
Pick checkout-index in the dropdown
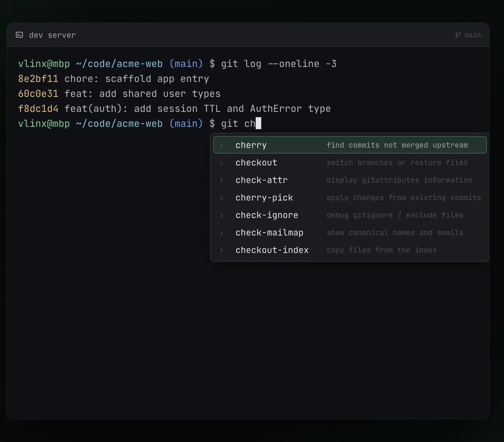pyautogui.click(x=350, y=250)
